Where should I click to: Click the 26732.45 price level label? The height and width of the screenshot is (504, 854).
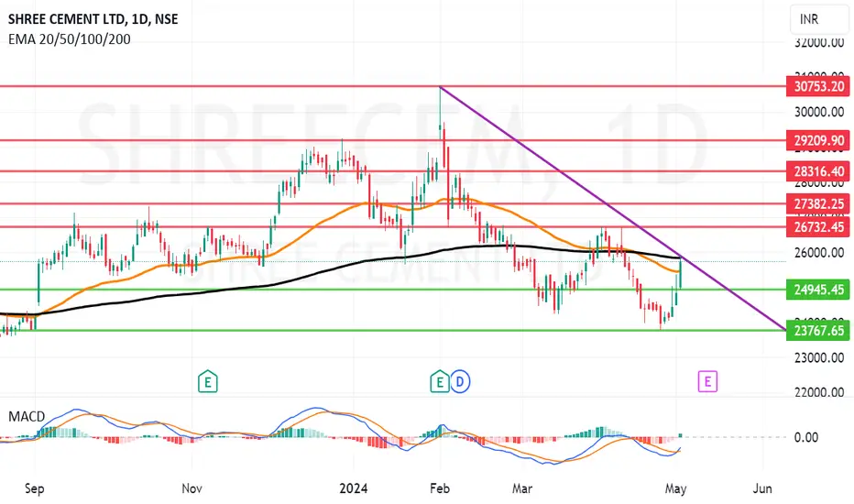(x=818, y=226)
